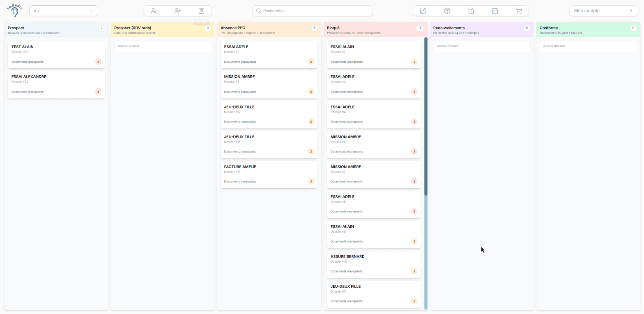Open the Aix location dropdown
This screenshot has height=314, width=644.
tap(64, 11)
